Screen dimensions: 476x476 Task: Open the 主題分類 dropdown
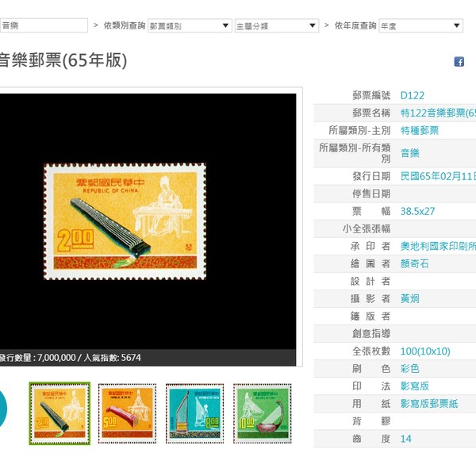point(277,26)
